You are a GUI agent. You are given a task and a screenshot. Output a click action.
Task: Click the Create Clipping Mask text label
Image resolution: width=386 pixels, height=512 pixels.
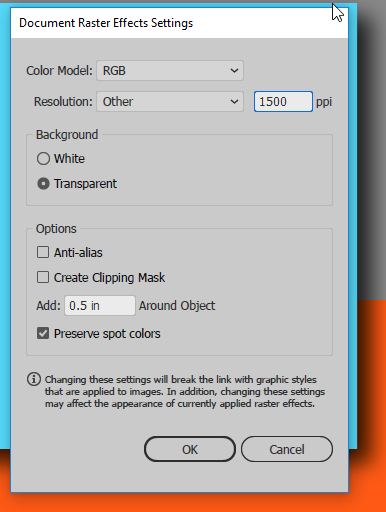(109, 278)
